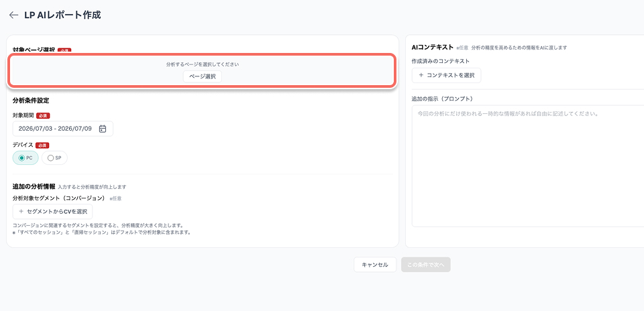Click the 分析条件設定 heading

click(x=32, y=100)
